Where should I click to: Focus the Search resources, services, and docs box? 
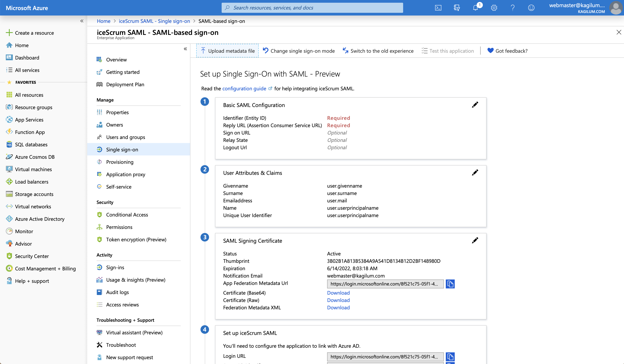[312, 8]
